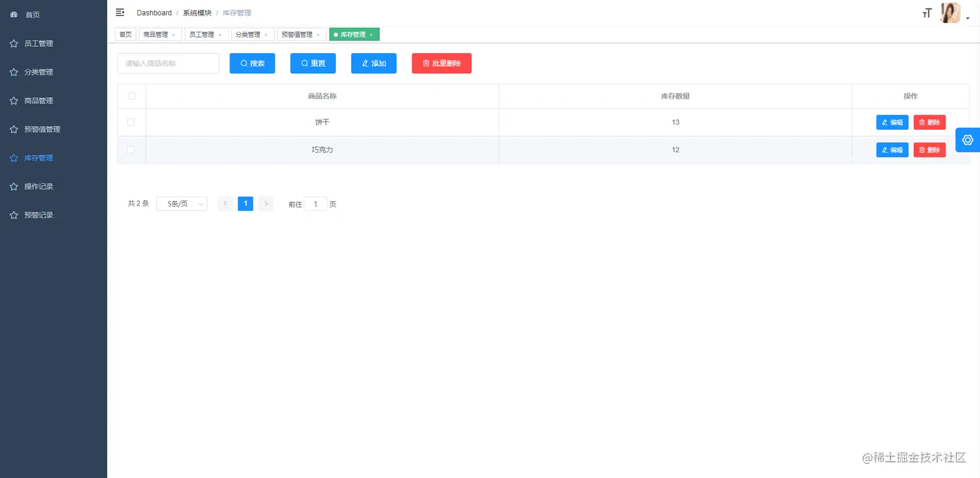The height and width of the screenshot is (478, 980).
Task: Open 库存管理 in the sidebar menu
Action: [53, 158]
